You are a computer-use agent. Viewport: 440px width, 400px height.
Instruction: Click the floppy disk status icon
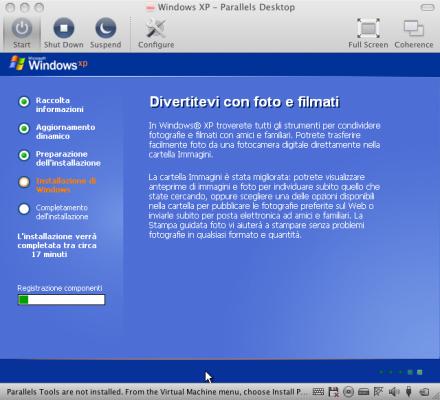point(333,392)
